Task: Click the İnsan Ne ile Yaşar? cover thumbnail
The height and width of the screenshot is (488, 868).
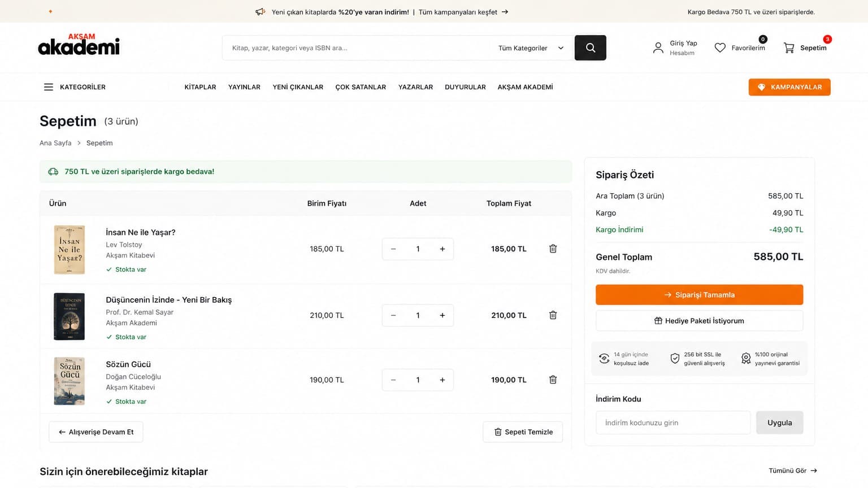Action: click(x=70, y=250)
